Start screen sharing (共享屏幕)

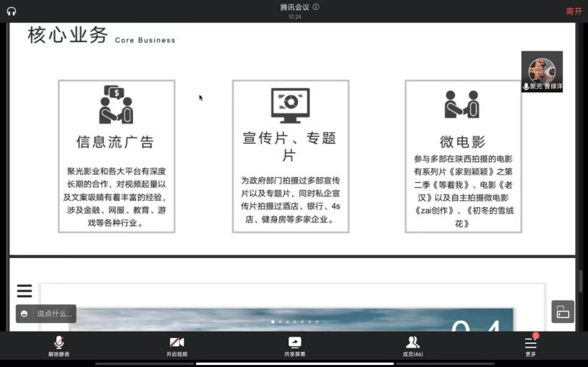click(x=294, y=345)
